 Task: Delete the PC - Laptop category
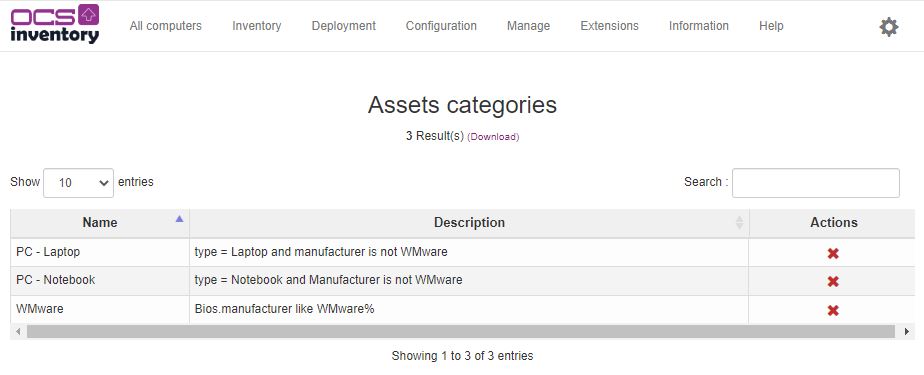833,254
